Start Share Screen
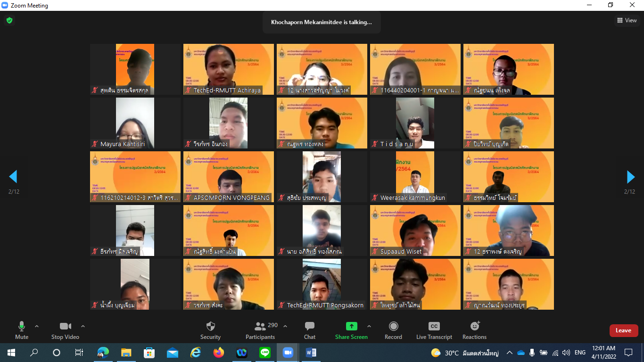 [x=351, y=330]
